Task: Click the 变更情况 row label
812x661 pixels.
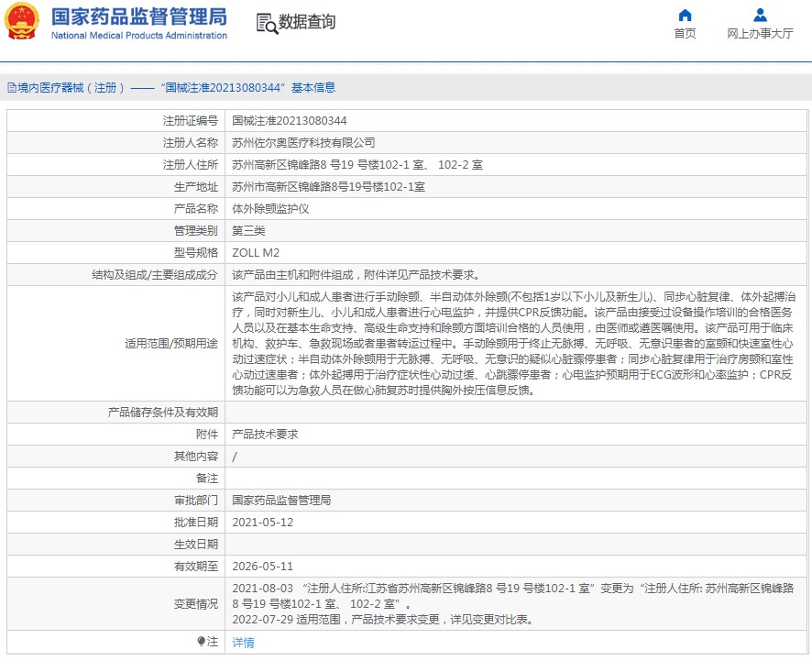Action: 196,604
